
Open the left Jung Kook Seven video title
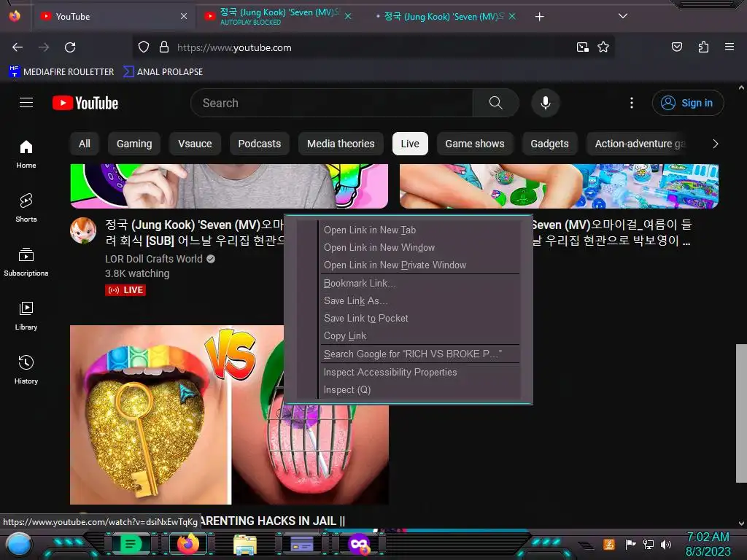pyautogui.click(x=196, y=233)
